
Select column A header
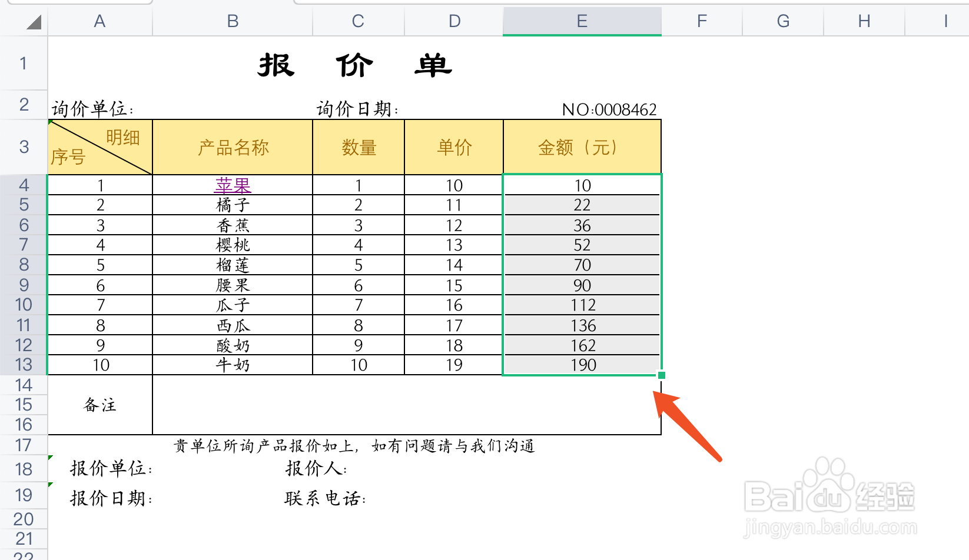[99, 21]
